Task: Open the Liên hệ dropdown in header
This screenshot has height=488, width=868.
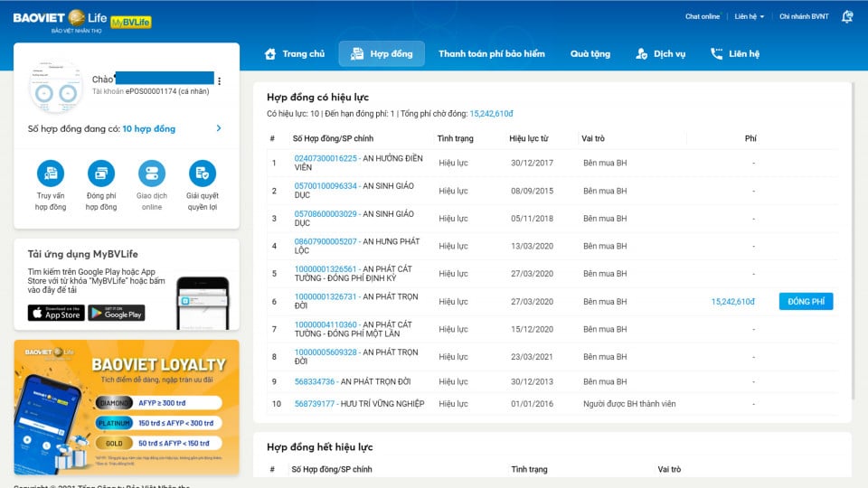Action: click(x=749, y=16)
